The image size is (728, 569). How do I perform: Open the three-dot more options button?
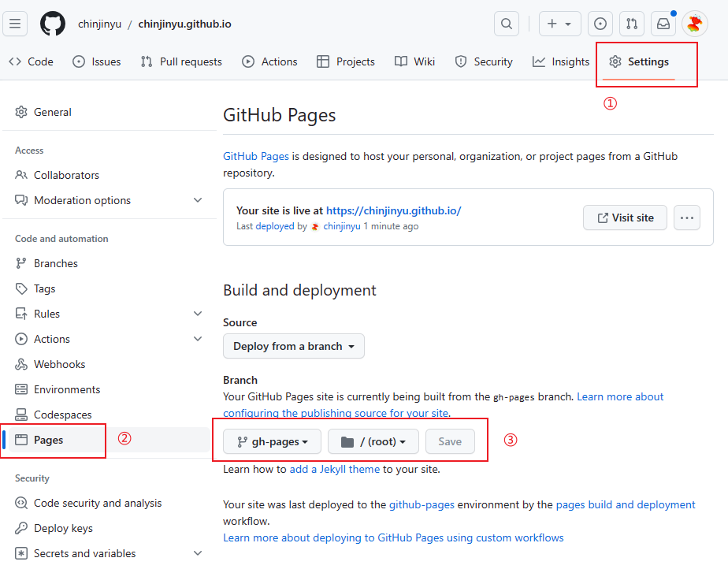tap(687, 218)
